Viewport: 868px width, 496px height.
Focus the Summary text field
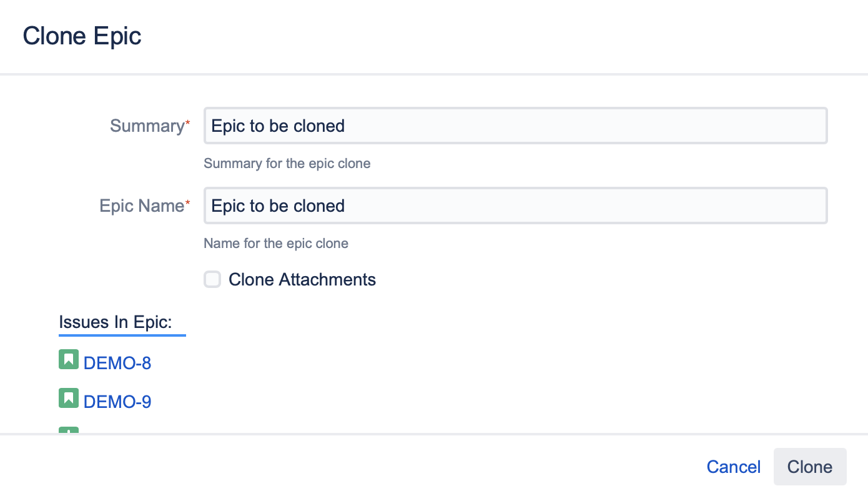coord(515,126)
